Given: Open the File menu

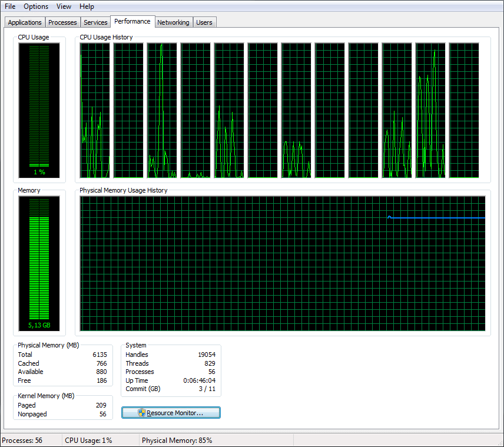Looking at the screenshot, I should [x=10, y=6].
